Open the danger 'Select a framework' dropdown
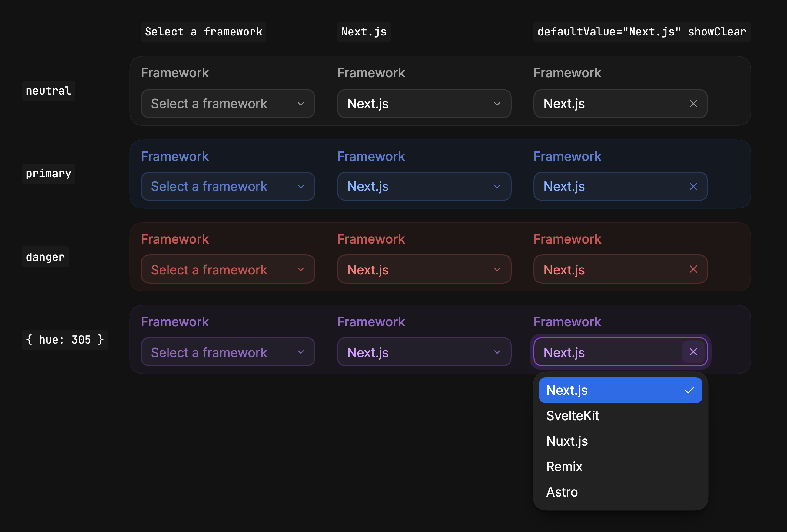787x532 pixels. [x=228, y=269]
